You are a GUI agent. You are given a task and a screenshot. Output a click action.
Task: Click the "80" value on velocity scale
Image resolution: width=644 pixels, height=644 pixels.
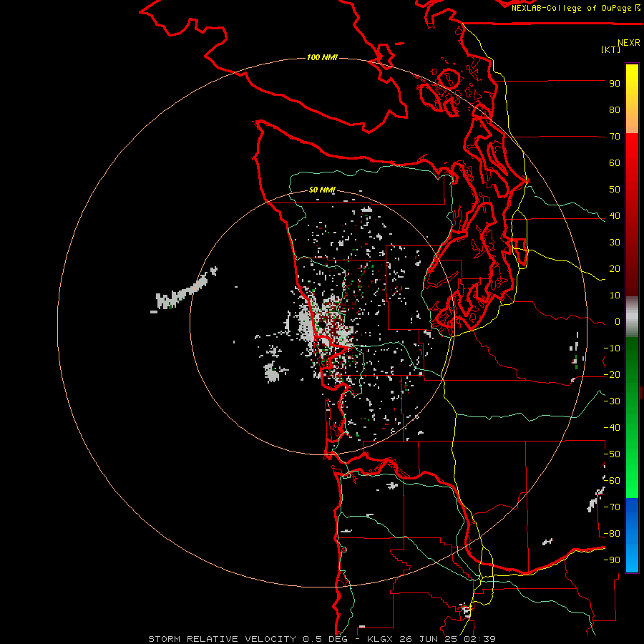615,110
